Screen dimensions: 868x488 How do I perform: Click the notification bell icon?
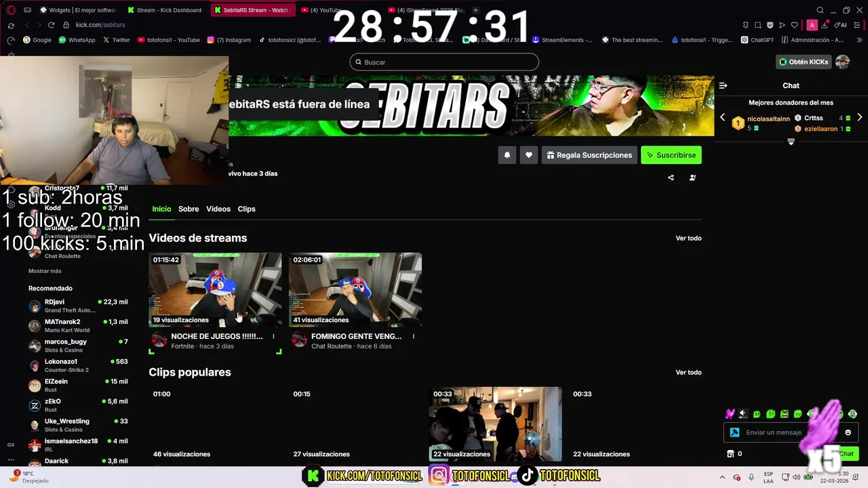pyautogui.click(x=507, y=155)
